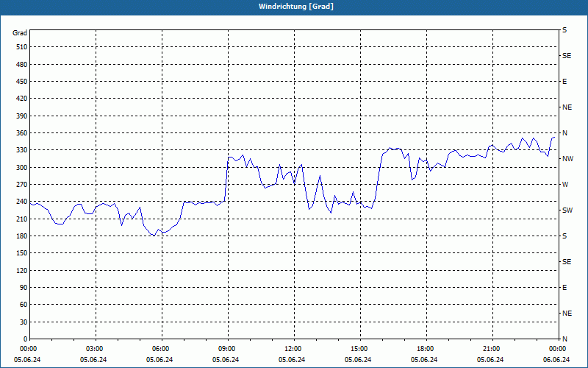Click the 00:00 label above the first 05.06.24
Viewport: 588px width, 368px height.
[x=29, y=349]
